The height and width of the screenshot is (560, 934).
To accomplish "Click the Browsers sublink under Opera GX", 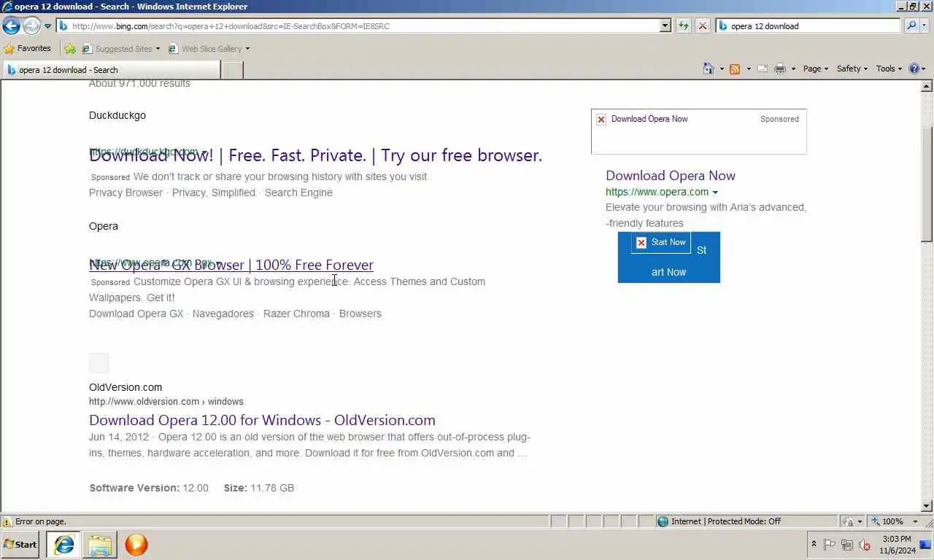I will click(x=360, y=314).
